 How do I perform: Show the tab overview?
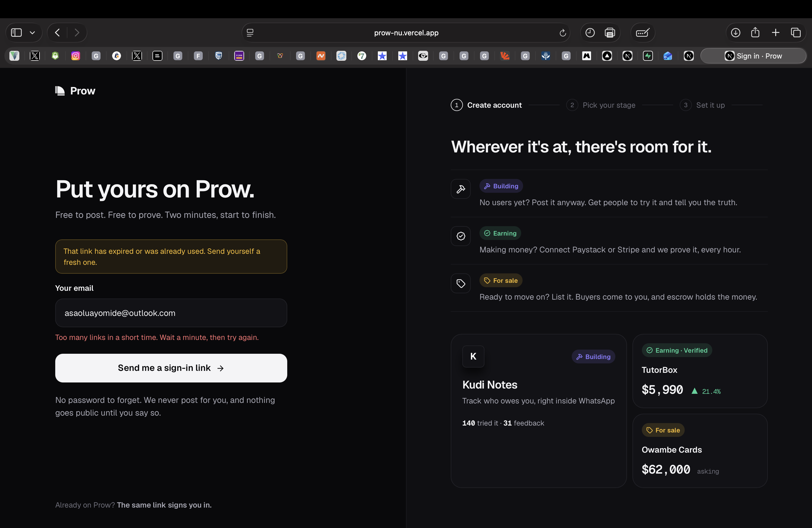(x=796, y=33)
